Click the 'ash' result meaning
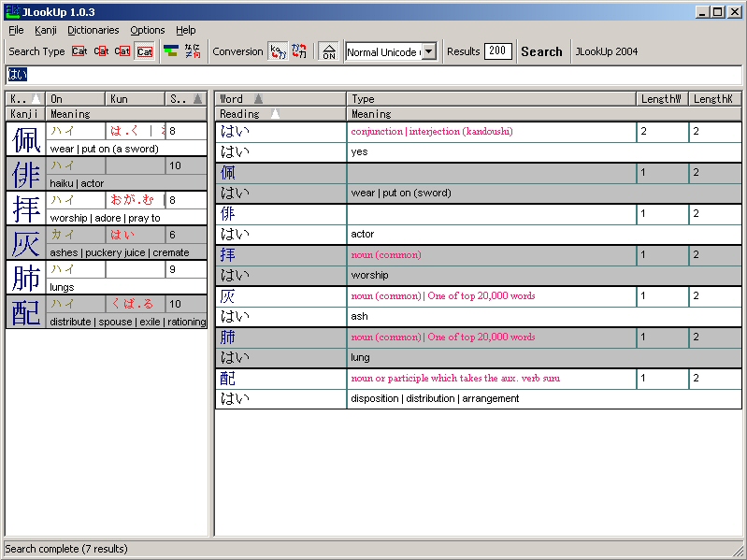The image size is (747, 560). [359, 316]
